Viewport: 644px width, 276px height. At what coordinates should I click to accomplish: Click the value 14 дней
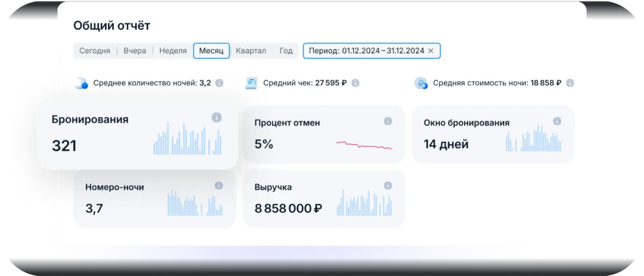coord(446,144)
